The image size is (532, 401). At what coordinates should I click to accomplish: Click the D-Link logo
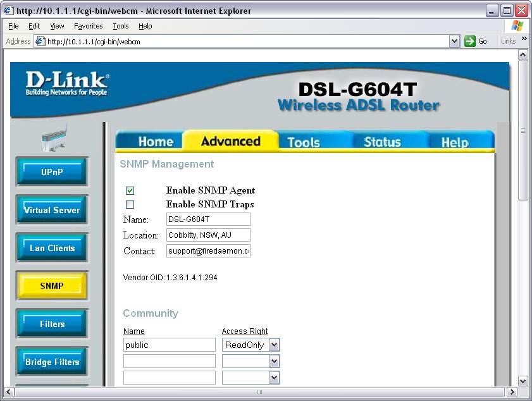(67, 83)
